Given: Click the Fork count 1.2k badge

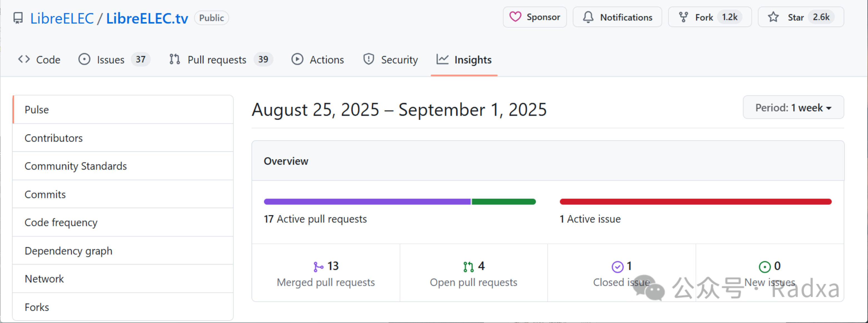Looking at the screenshot, I should coord(730,17).
